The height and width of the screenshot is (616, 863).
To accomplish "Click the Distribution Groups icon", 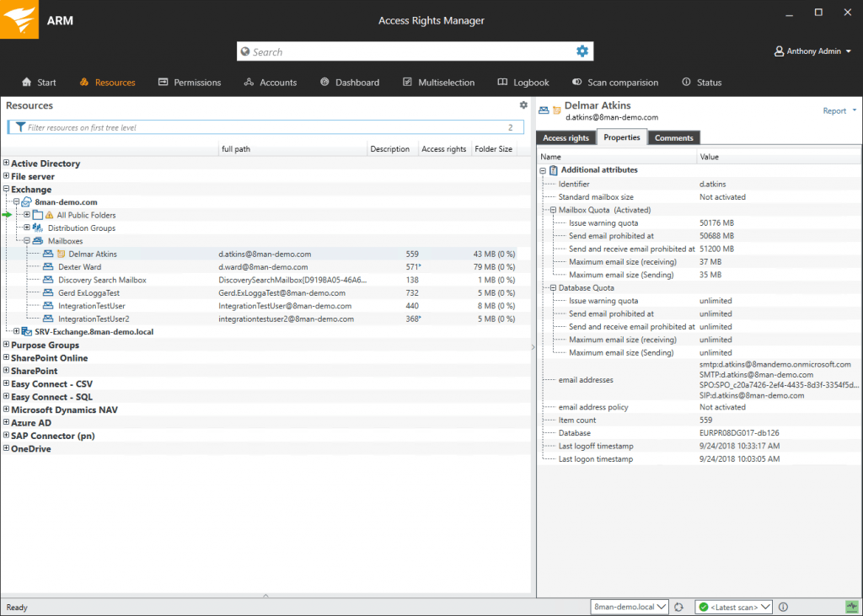I will (x=37, y=228).
